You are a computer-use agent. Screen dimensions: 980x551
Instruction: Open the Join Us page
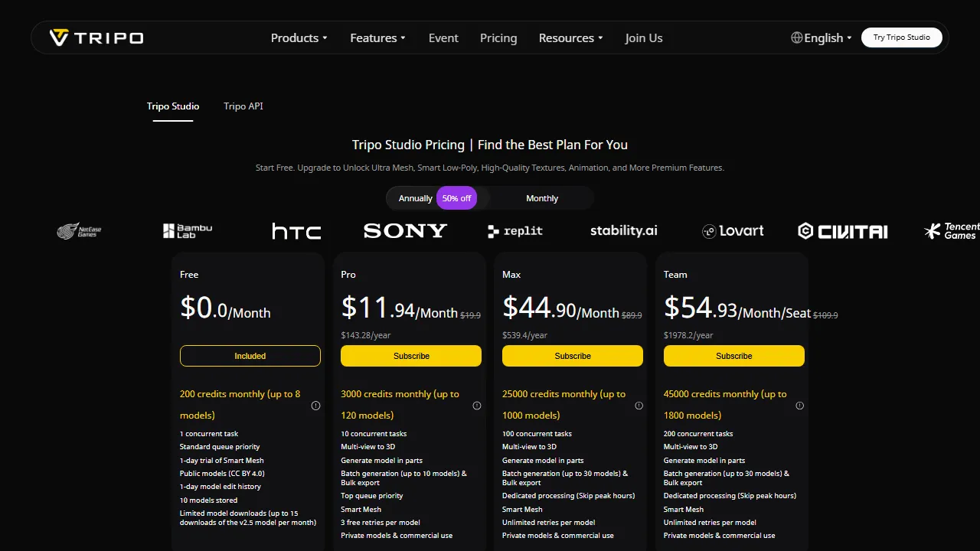point(644,37)
